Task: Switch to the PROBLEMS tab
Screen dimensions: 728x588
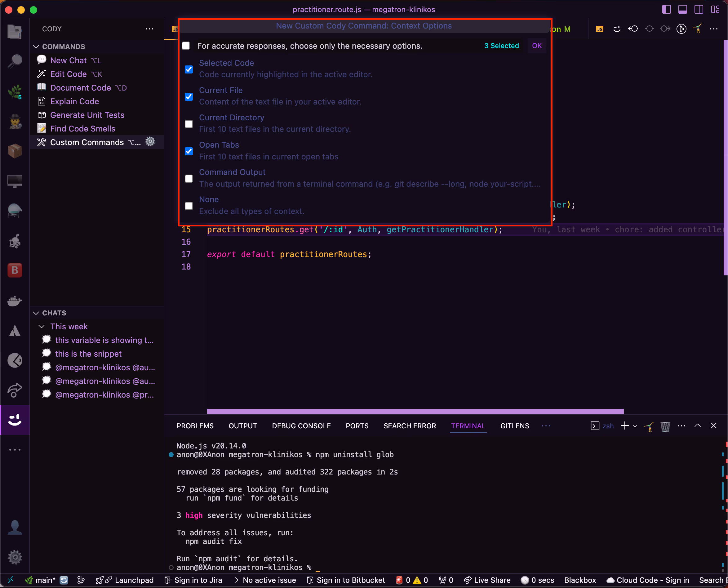Action: (195, 426)
